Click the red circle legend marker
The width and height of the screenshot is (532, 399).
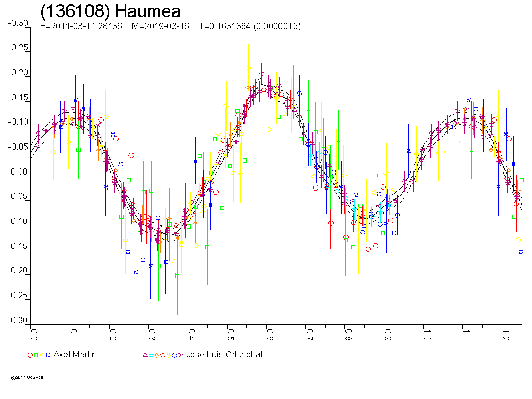[x=30, y=355]
